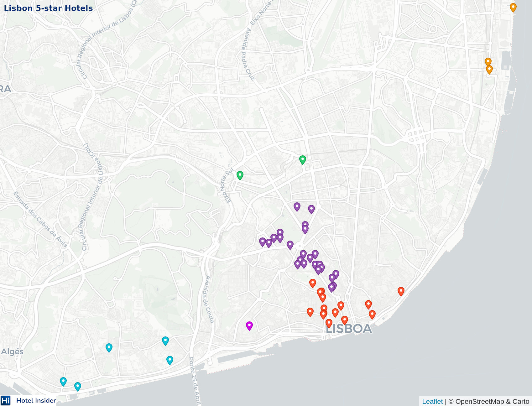This screenshot has height=406, width=532.
Task: Open the Leaflet attribution link
Action: (x=432, y=401)
